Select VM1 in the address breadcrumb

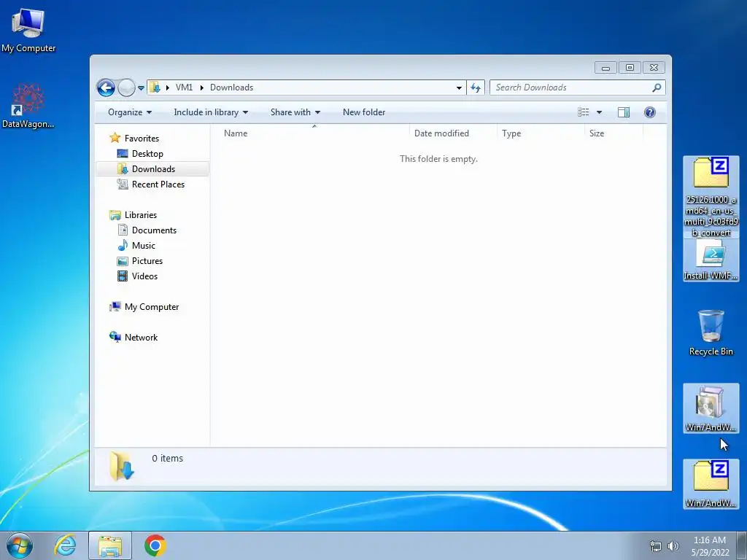(184, 87)
